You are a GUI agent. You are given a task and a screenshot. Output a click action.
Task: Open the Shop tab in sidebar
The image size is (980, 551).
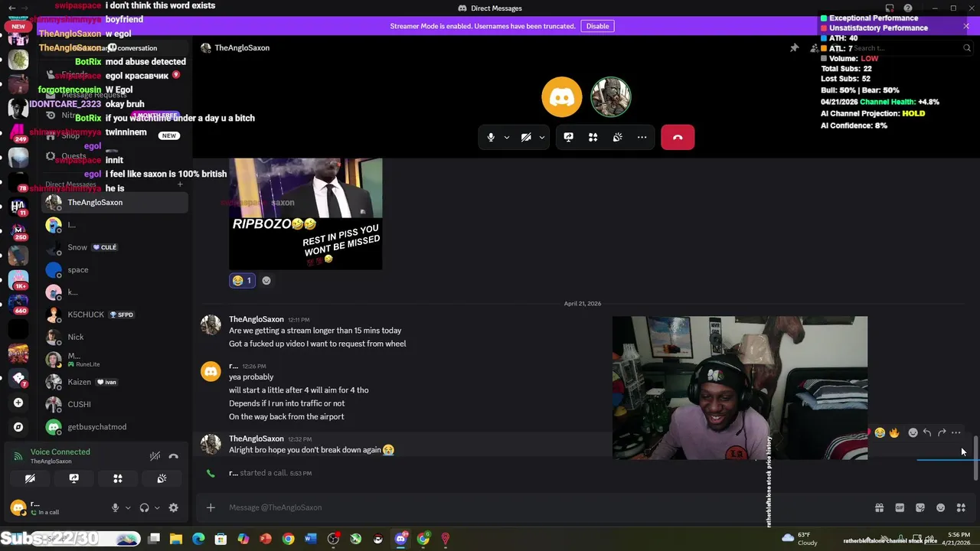pos(115,135)
